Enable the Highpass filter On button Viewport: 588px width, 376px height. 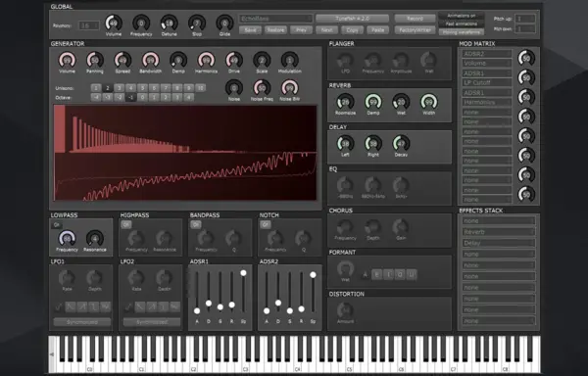[126, 224]
